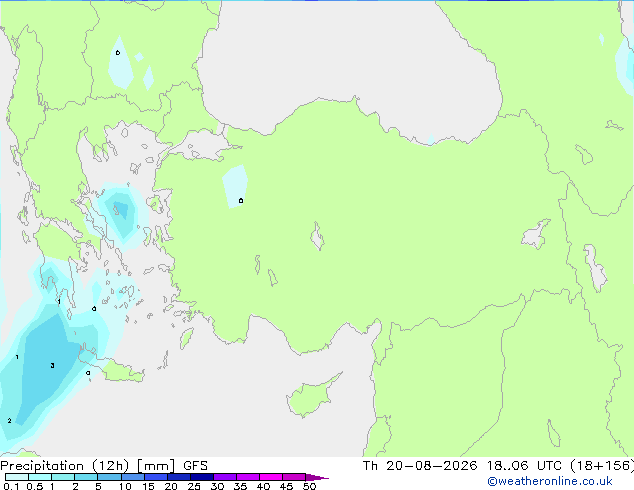Select the 40–45 mm legend swatch
The width and height of the screenshot is (634, 490).
[271, 477]
